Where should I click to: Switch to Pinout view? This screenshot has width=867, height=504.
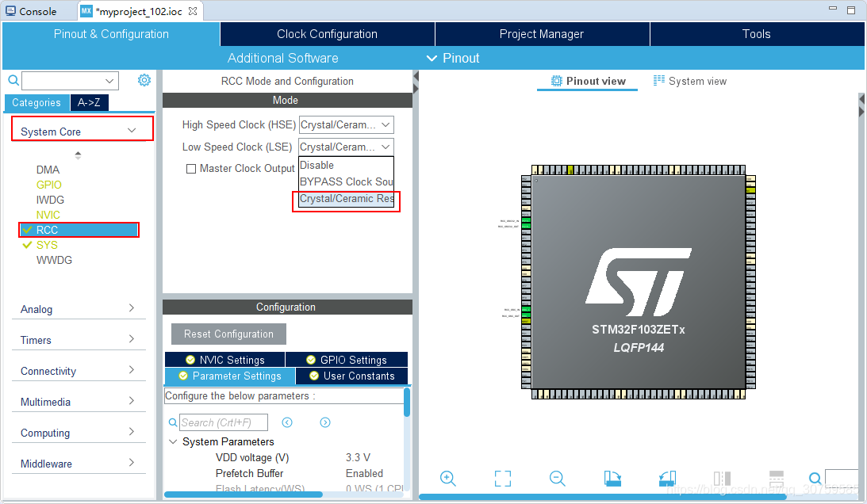click(x=588, y=82)
